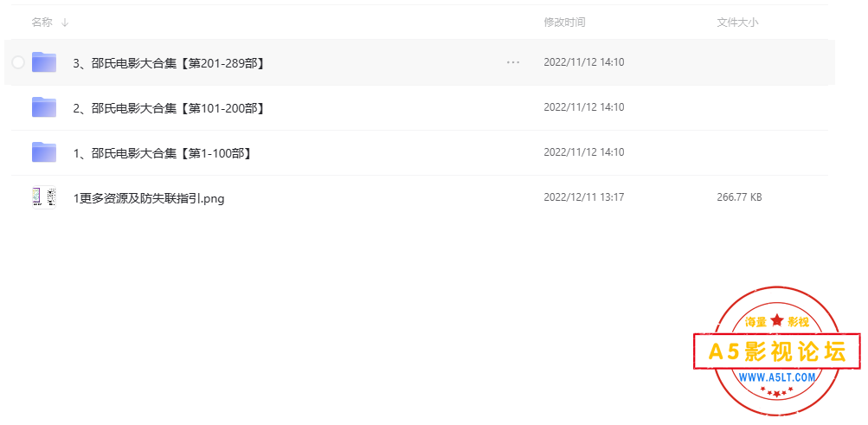The height and width of the screenshot is (425, 868).
Task: Click the 2022/12/11 13:17 modified time
Action: pyautogui.click(x=584, y=197)
